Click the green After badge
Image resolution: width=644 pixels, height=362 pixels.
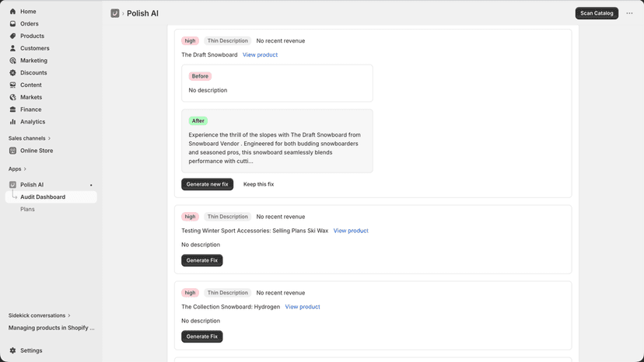(198, 120)
